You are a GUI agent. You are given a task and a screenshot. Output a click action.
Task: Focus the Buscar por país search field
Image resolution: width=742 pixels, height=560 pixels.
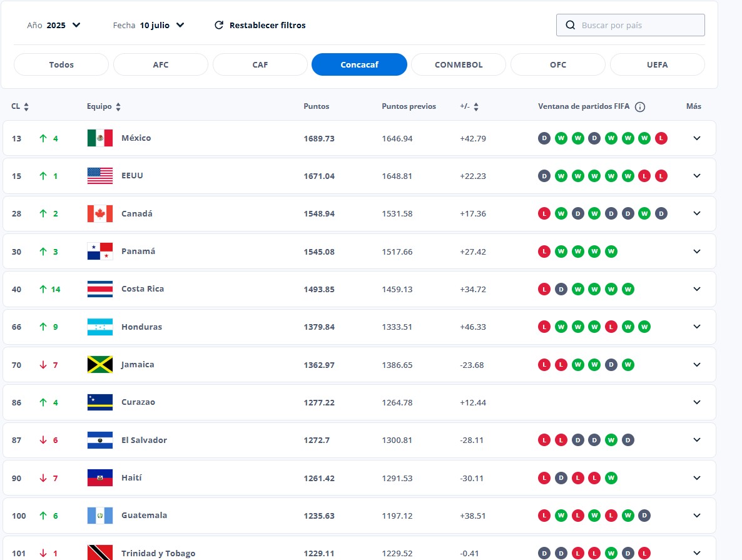point(638,26)
